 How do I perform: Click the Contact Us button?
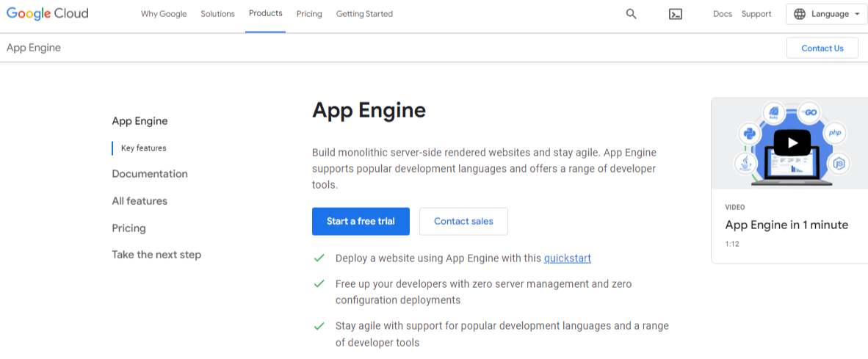click(x=822, y=48)
